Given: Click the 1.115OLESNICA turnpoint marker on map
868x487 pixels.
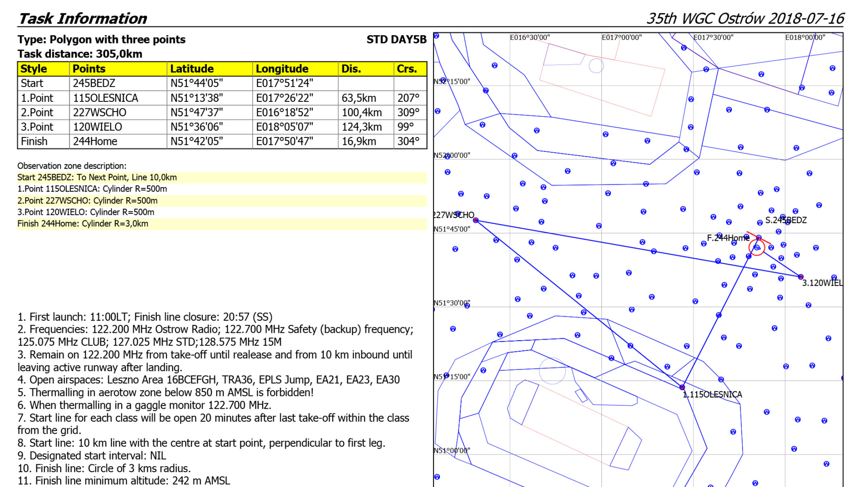Looking at the screenshot, I should click(x=682, y=387).
